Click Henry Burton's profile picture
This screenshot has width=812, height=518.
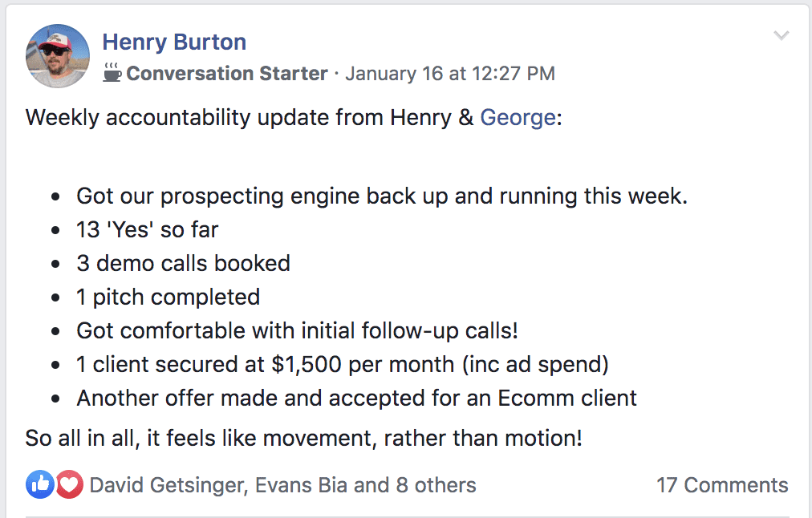(x=57, y=56)
